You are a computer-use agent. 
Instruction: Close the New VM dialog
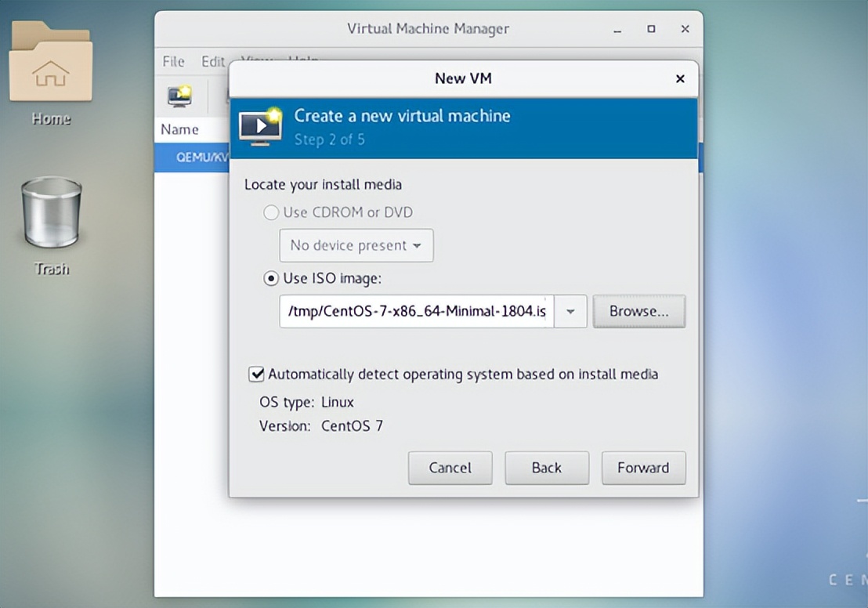[x=680, y=78]
